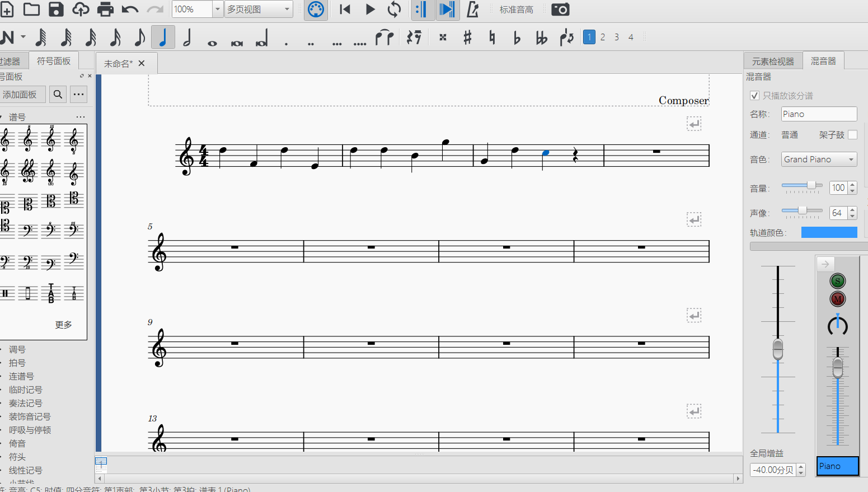Select the eighth note duration
This screenshot has height=492, width=868.
click(139, 38)
